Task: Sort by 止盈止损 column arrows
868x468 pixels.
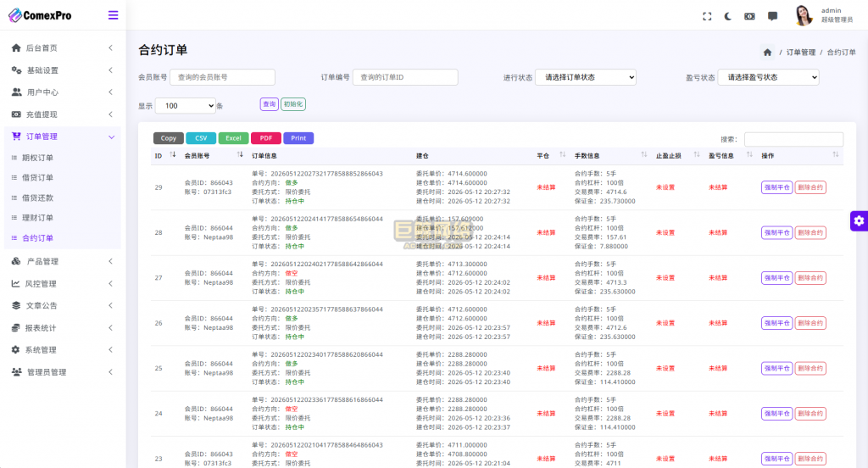Action: tap(697, 154)
